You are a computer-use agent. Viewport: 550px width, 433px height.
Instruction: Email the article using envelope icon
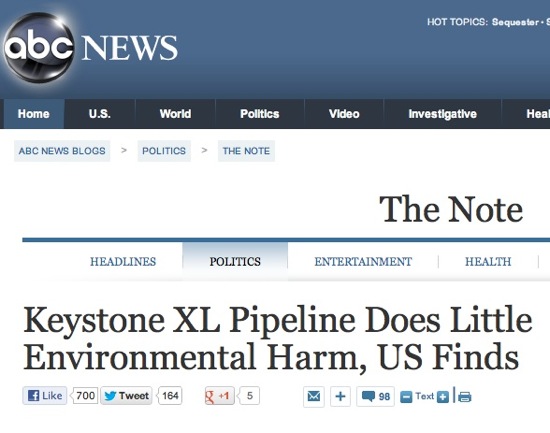[x=314, y=397]
